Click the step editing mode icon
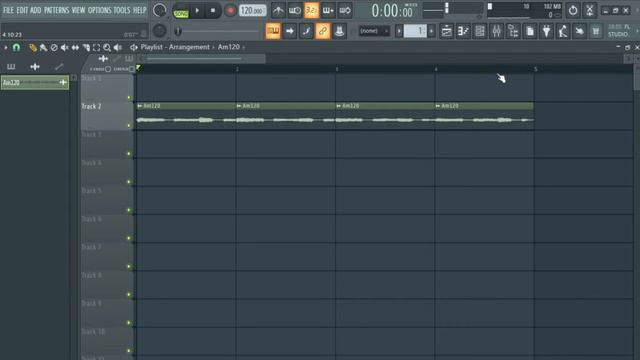Image resolution: width=640 pixels, height=360 pixels. tap(306, 31)
